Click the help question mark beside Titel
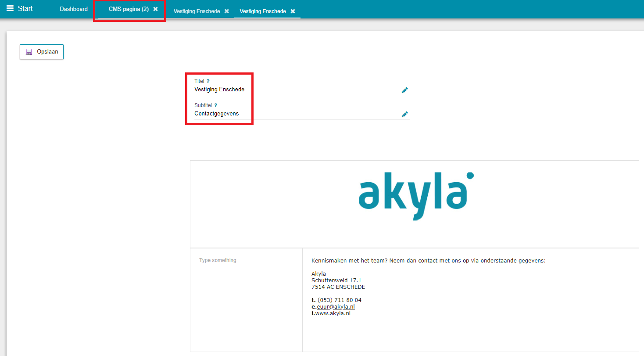This screenshot has width=644, height=356. [x=208, y=81]
